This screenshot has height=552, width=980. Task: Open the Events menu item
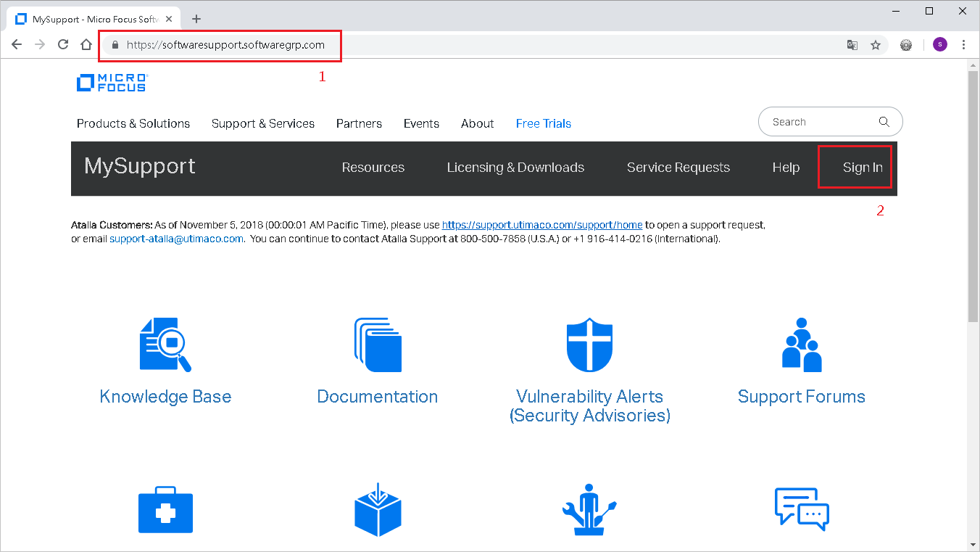tap(421, 123)
